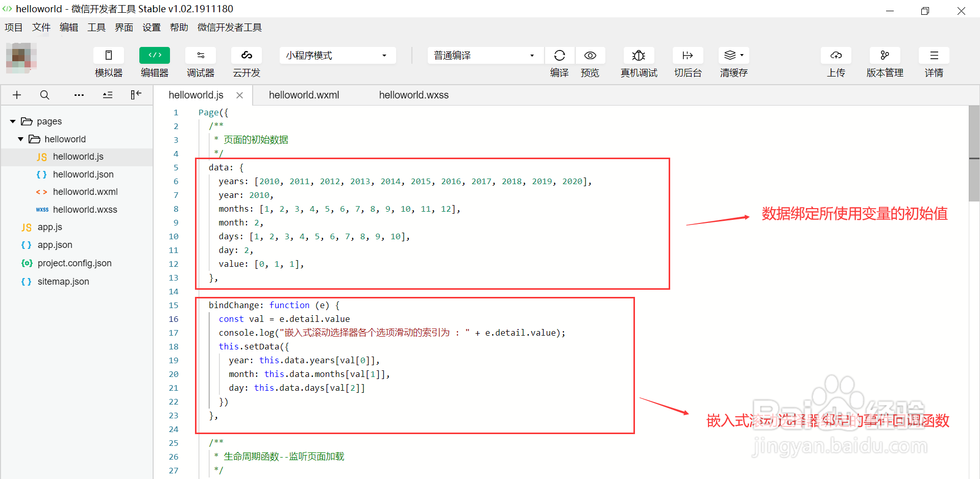This screenshot has height=479, width=980.
Task: Toggle the 模拟器 simulator panel
Action: [108, 55]
